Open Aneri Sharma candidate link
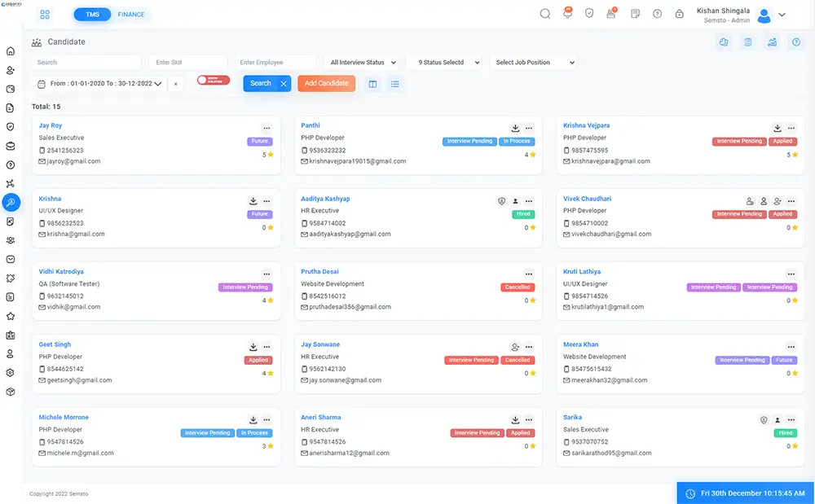This screenshot has height=504, width=815. (x=320, y=418)
